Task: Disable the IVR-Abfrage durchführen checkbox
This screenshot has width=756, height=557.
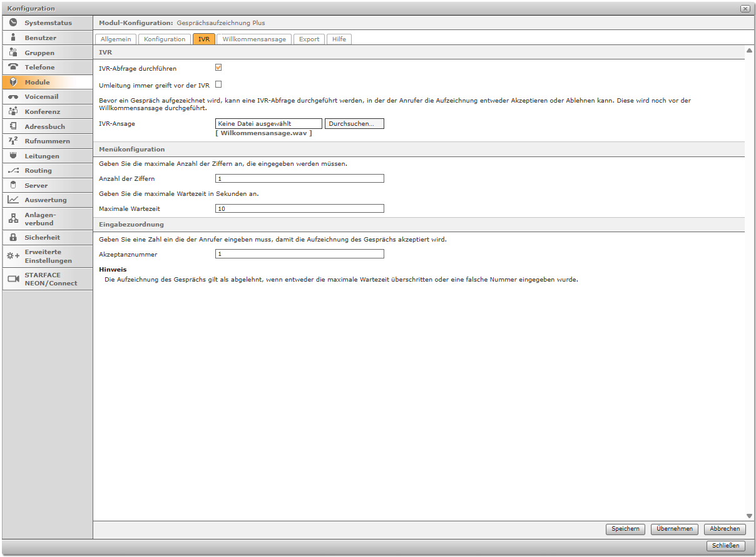Action: click(218, 68)
